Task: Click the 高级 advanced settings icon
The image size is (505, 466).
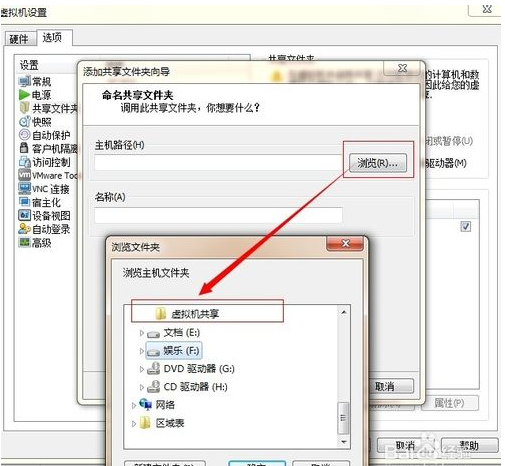Action: pyautogui.click(x=25, y=242)
